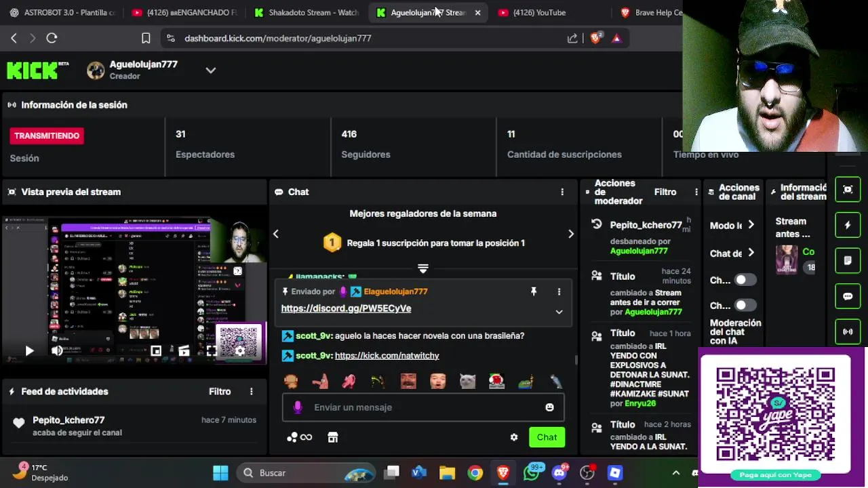Enter fullscreen on the stream preview
Image resolution: width=868 pixels, height=488 pixels.
[212, 350]
